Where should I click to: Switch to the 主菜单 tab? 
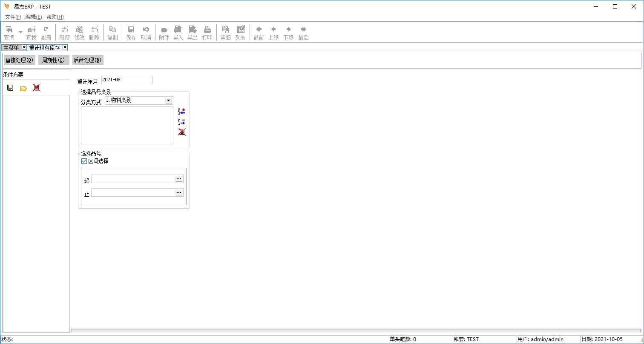tap(11, 48)
